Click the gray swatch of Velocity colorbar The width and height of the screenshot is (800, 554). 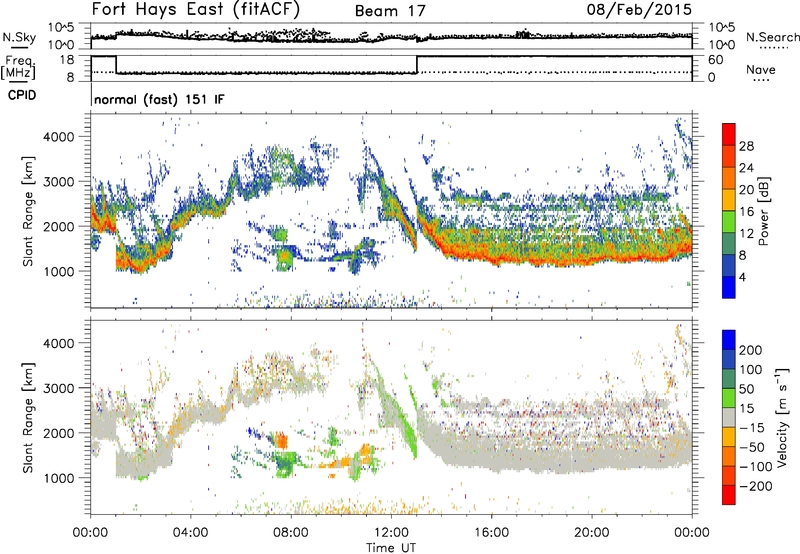click(x=729, y=417)
